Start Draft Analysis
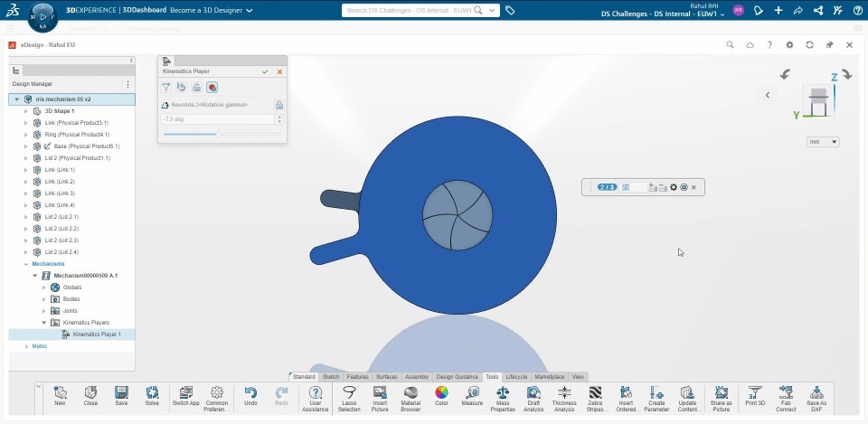 (533, 399)
